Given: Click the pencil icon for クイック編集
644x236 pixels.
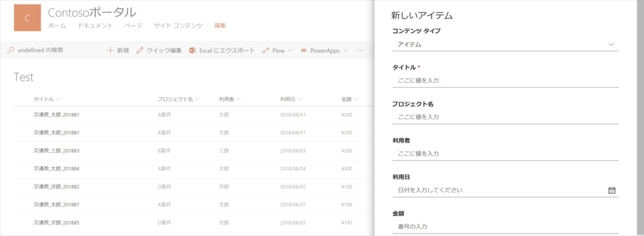Looking at the screenshot, I should coord(140,50).
